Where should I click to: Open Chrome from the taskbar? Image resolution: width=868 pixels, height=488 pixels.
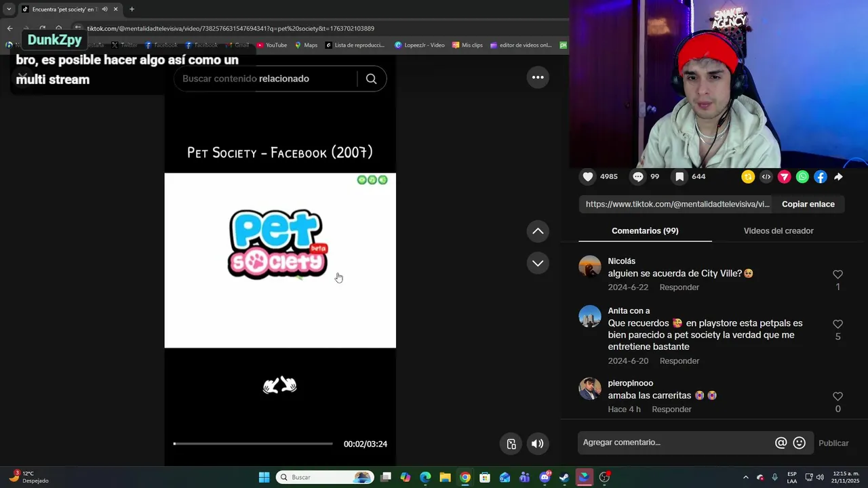pos(465,477)
